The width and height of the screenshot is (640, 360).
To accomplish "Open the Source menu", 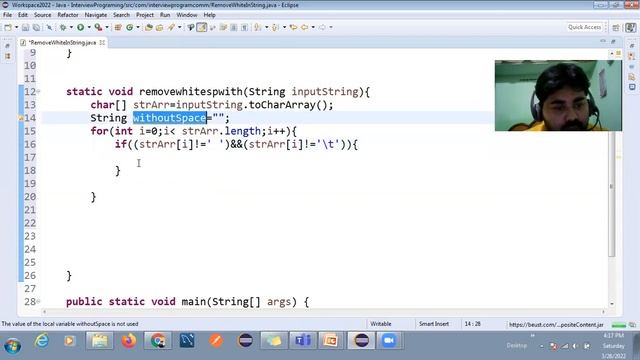I will (x=42, y=15).
